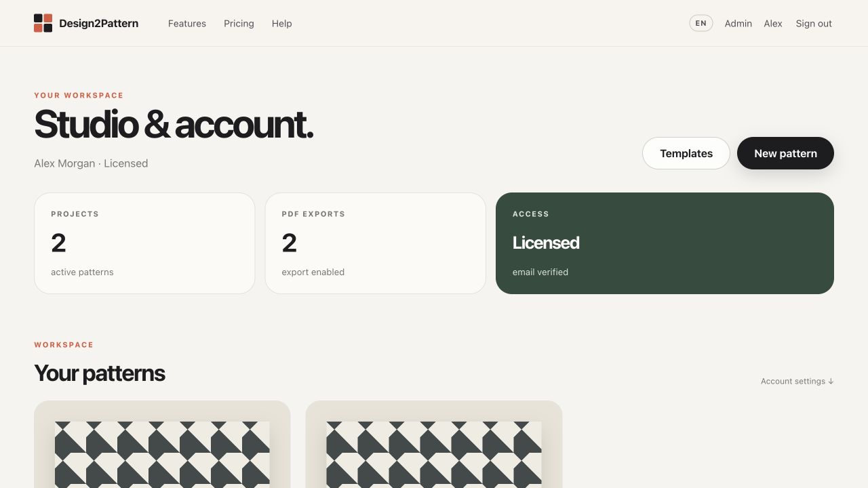Viewport: 868px width, 488px height.
Task: Click the 'email verified' text
Action: (540, 272)
